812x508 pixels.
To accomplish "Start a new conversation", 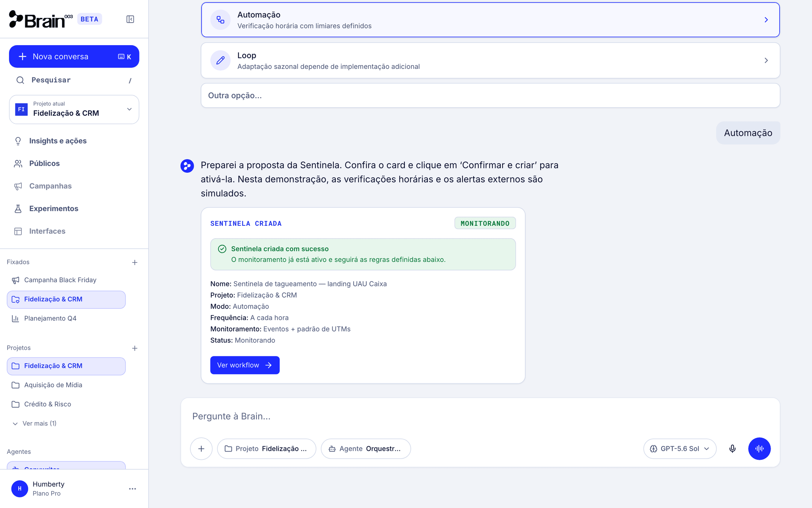I will point(74,56).
